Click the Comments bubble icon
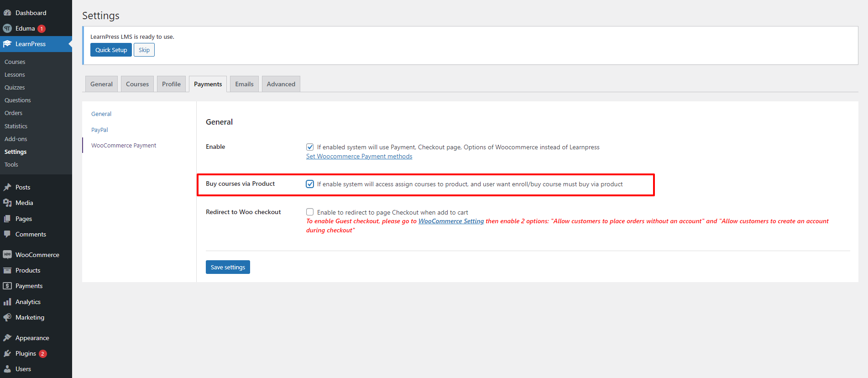The image size is (868, 378). coord(7,234)
